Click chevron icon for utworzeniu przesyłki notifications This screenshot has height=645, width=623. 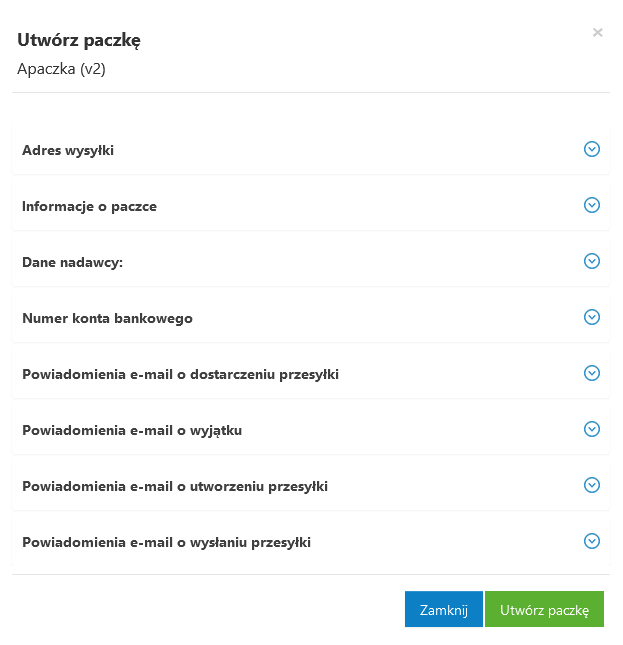[591, 485]
